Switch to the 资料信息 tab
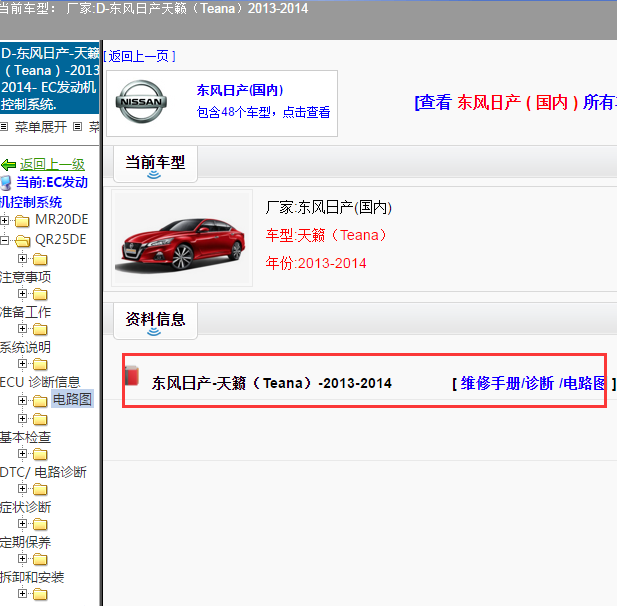 pos(155,321)
